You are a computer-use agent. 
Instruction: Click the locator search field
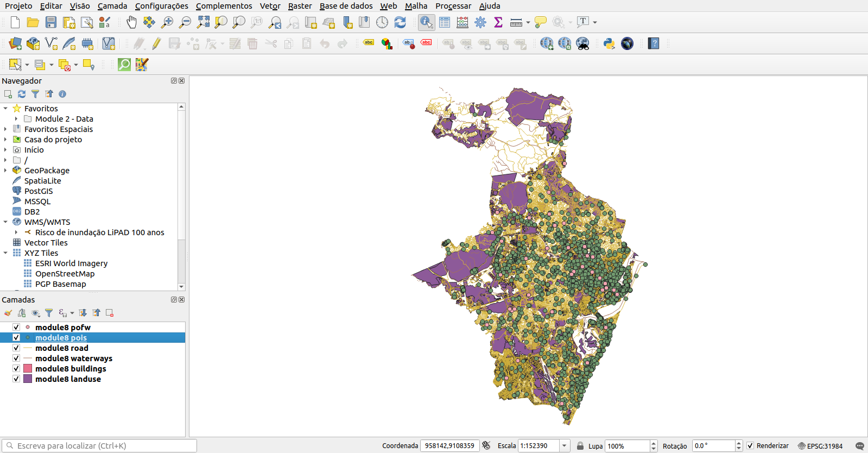(99, 445)
